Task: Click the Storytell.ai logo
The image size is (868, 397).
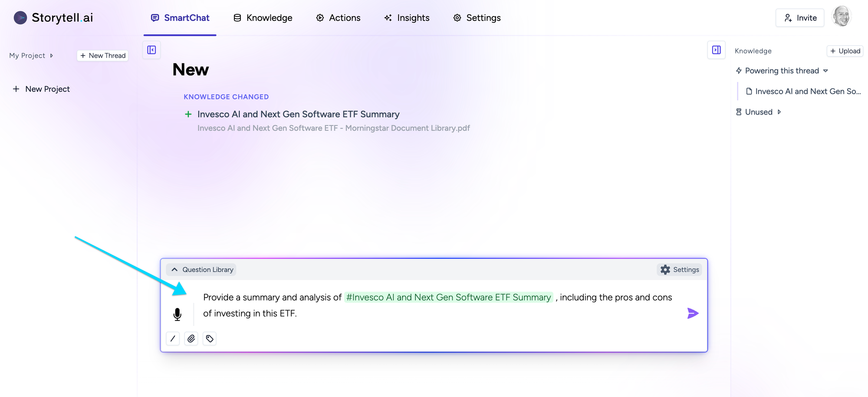Action: 53,18
